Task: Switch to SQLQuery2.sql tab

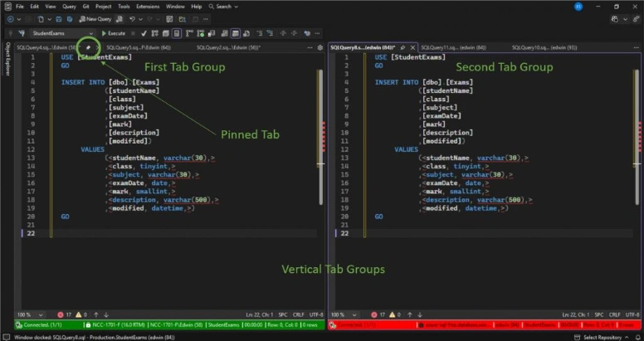Action: (228, 47)
